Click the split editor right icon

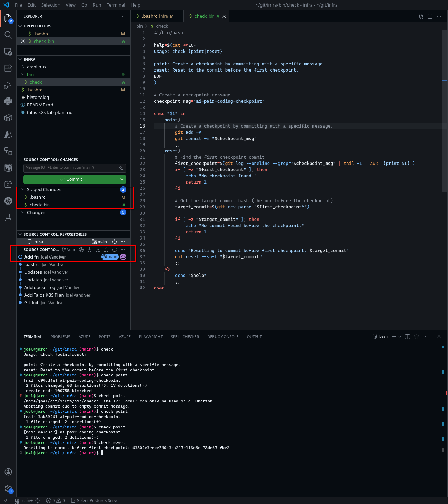click(430, 16)
